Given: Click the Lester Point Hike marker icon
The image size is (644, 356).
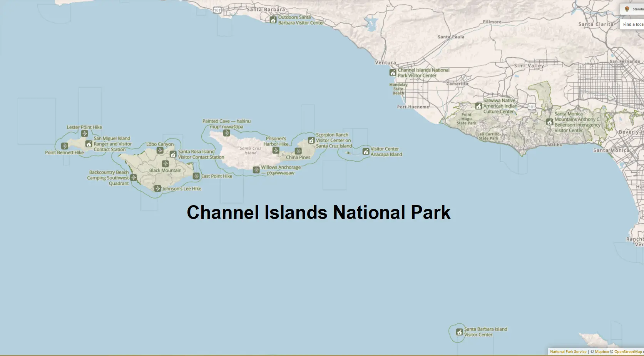Looking at the screenshot, I should pos(85,134).
